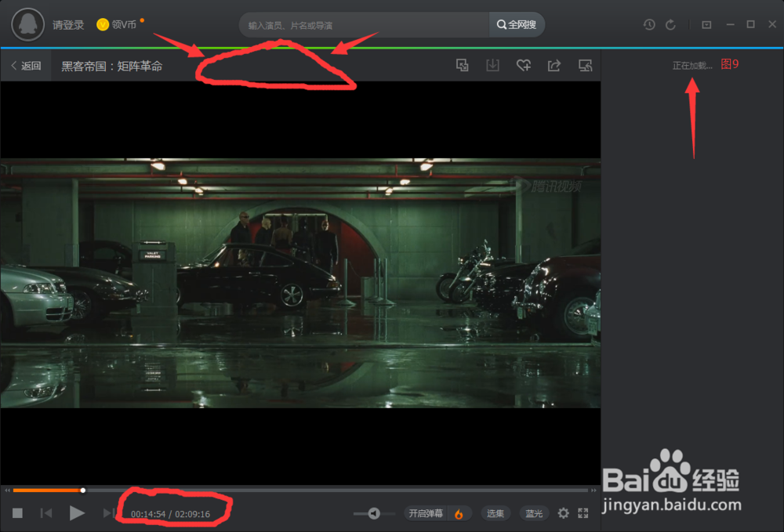Jump to the previous video
Viewport: 784px width, 532px height.
[x=46, y=513]
